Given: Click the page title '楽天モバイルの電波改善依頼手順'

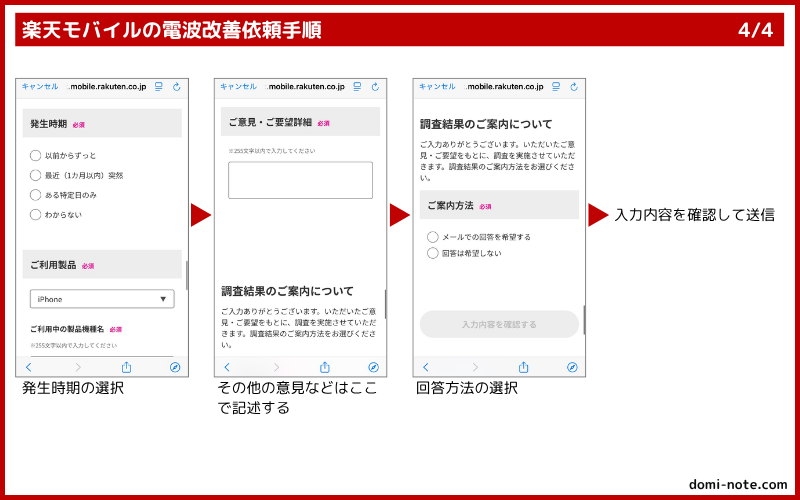Looking at the screenshot, I should coord(171,31).
